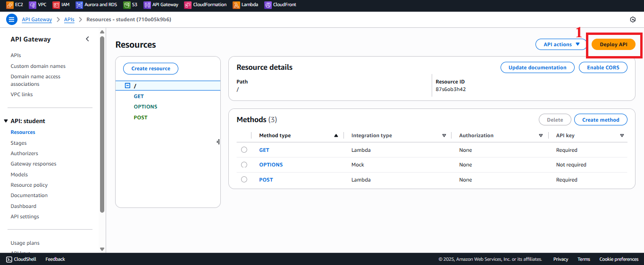
Task: Click the Delete method button
Action: (x=555, y=120)
